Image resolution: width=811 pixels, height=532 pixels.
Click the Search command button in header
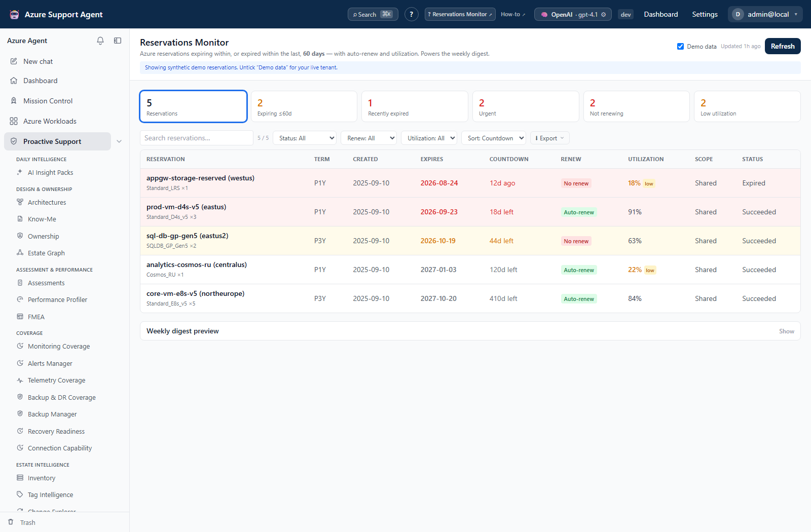pyautogui.click(x=373, y=14)
